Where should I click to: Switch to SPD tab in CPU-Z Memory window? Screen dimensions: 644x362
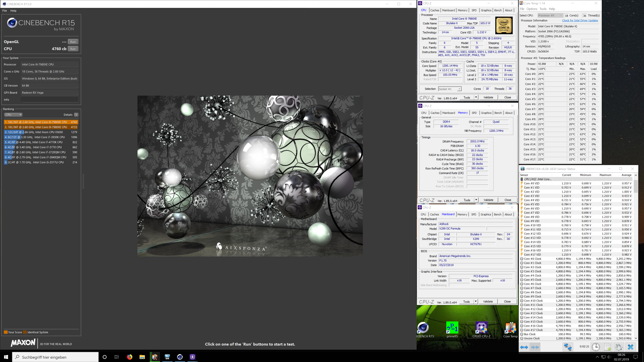[474, 113]
